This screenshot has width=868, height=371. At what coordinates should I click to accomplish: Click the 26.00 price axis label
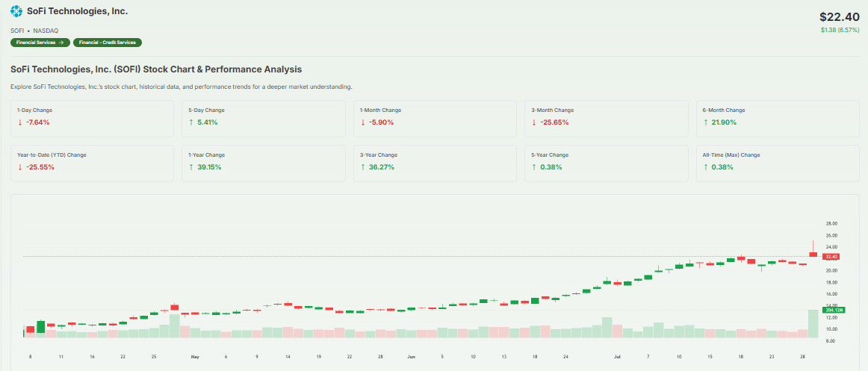pyautogui.click(x=831, y=236)
